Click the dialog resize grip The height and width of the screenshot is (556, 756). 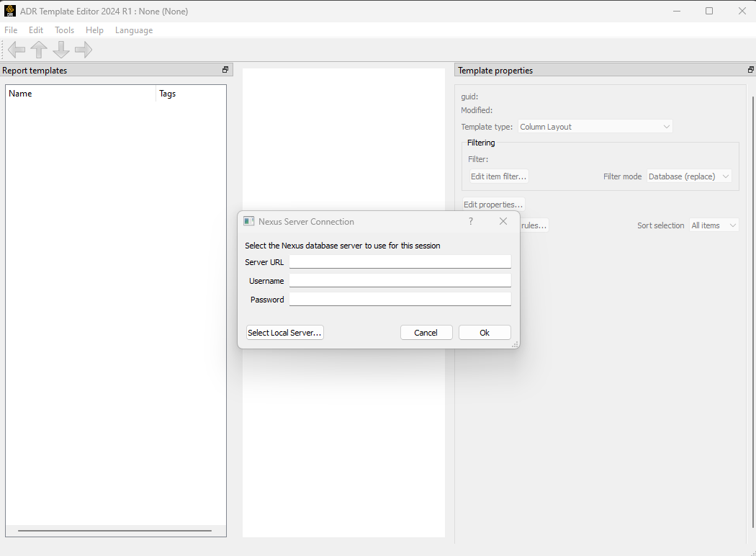coord(515,344)
